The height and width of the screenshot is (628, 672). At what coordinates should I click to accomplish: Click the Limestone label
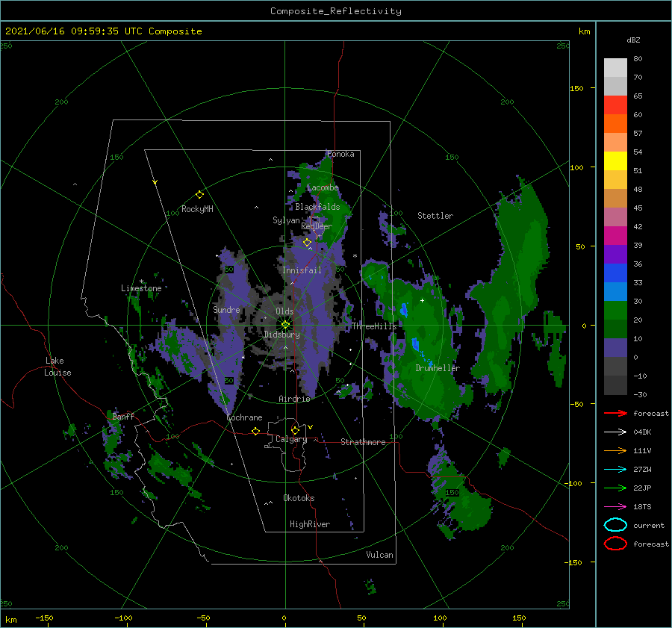point(141,288)
